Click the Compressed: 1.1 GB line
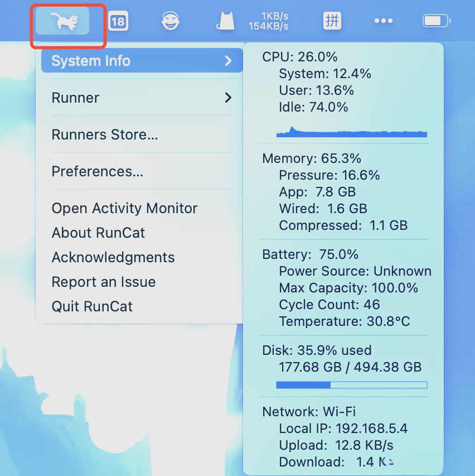 click(x=343, y=225)
